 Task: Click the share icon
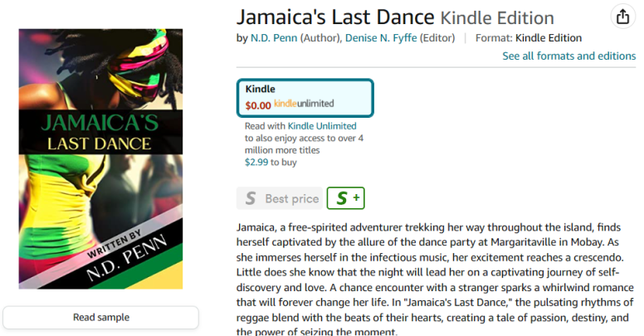pyautogui.click(x=622, y=17)
